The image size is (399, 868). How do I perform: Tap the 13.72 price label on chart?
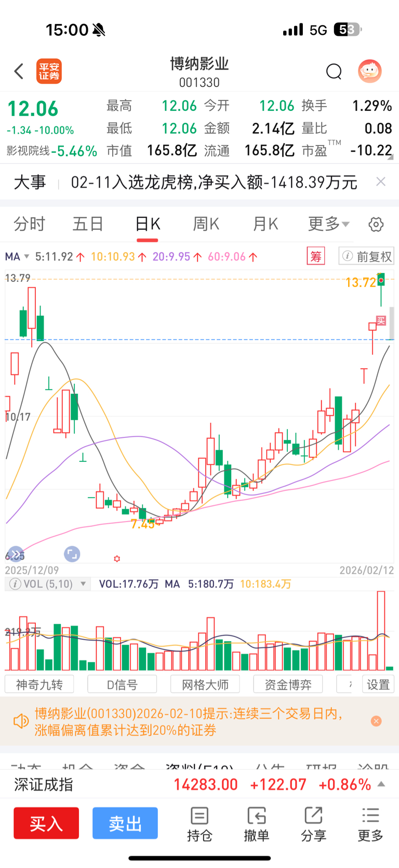(361, 282)
